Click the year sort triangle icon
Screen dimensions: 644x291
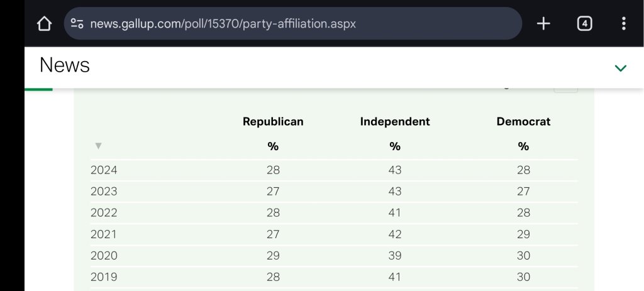point(98,146)
